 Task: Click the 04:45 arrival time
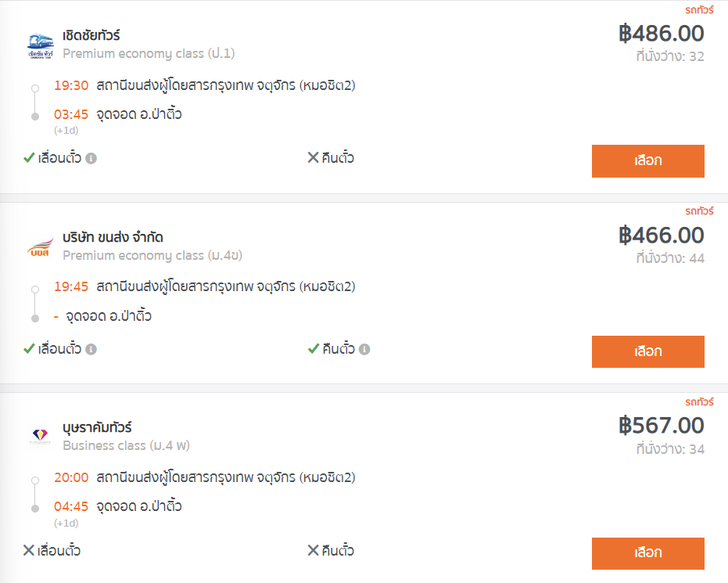71,506
